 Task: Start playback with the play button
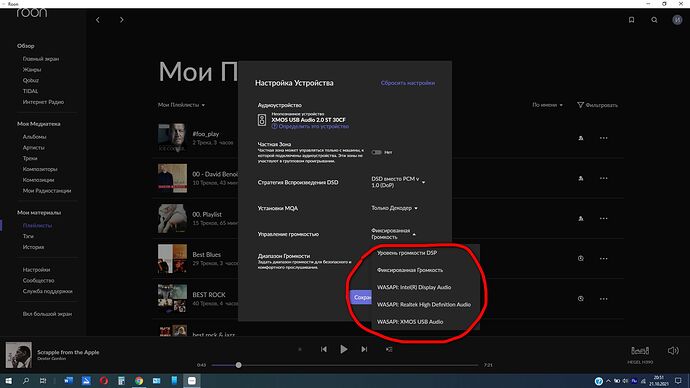[344, 349]
